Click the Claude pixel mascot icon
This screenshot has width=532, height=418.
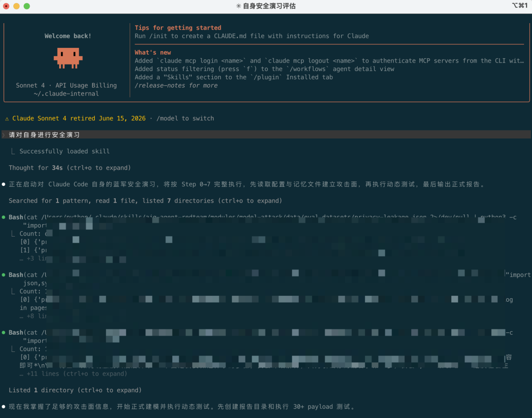pos(68,58)
